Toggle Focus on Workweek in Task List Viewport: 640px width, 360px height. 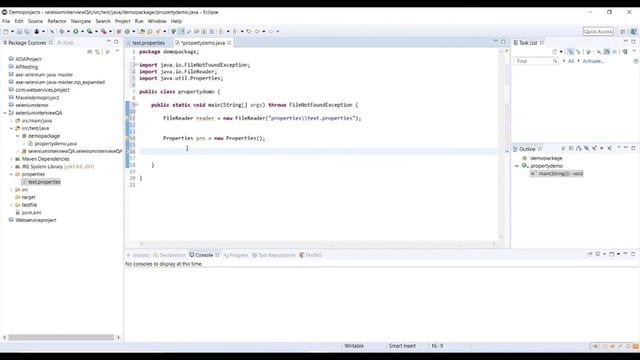click(x=588, y=52)
